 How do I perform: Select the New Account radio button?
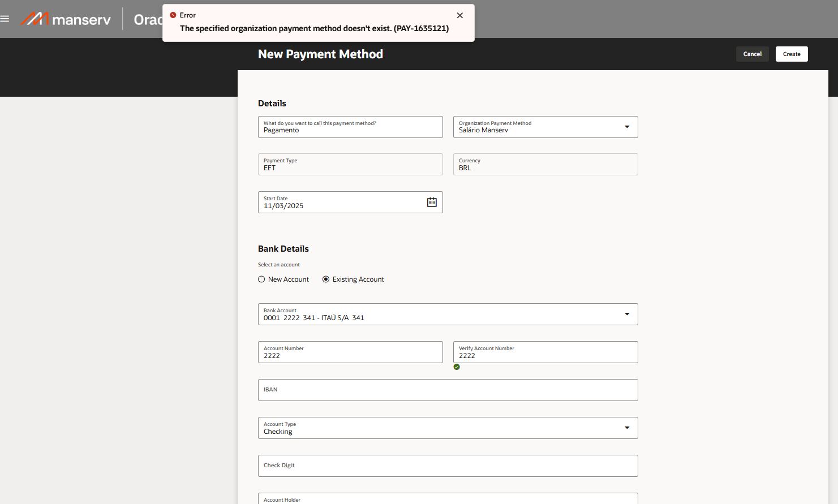[261, 279]
